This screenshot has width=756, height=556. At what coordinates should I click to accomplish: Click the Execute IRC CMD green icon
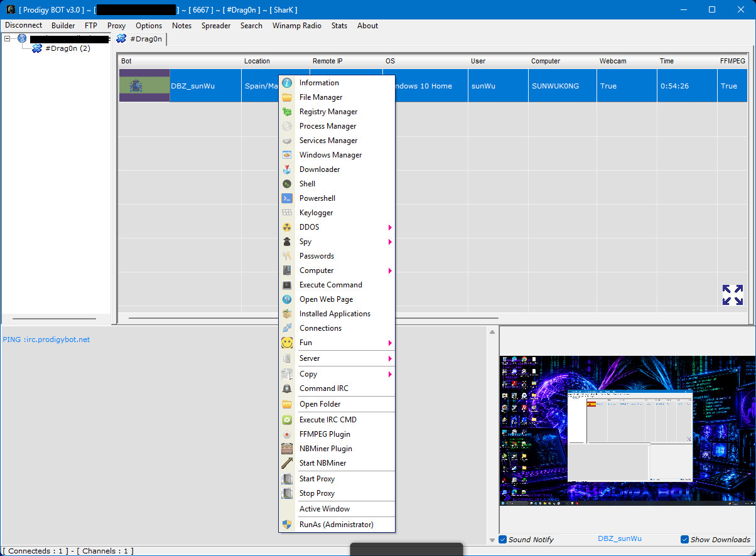pos(287,420)
